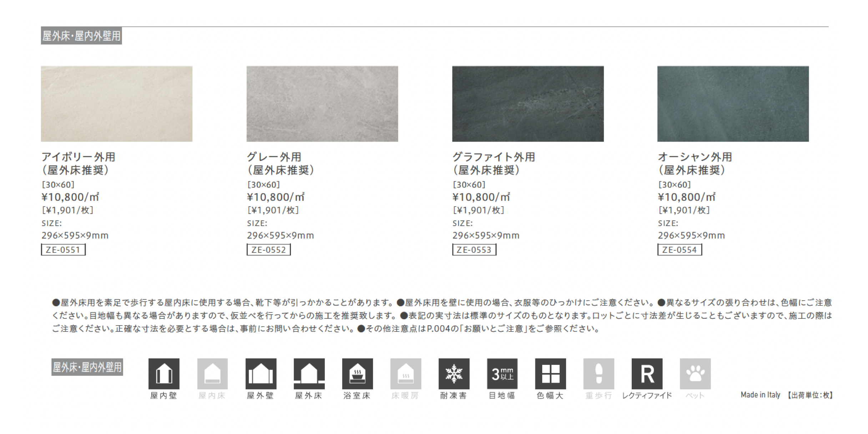Click the greyed 重歩行 footprint icon
868x434 pixels.
[599, 373]
